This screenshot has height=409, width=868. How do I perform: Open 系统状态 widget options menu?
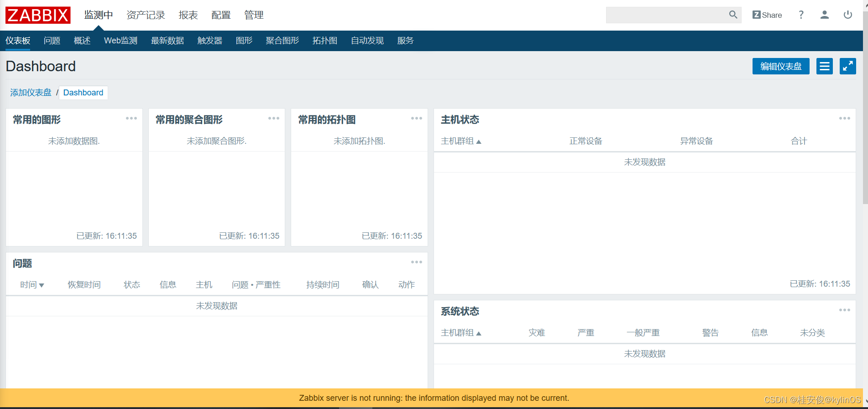[845, 310]
